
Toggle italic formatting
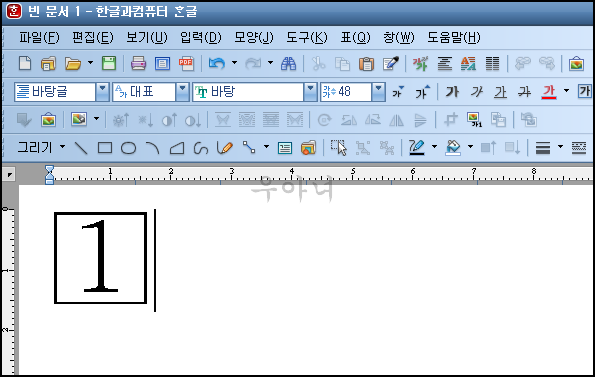click(x=477, y=92)
